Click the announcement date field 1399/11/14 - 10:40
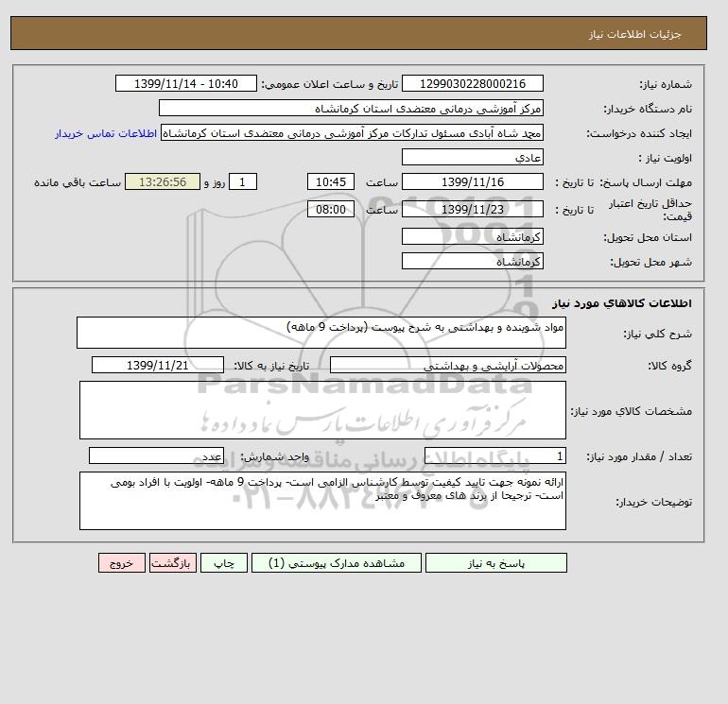The image size is (728, 704). [185, 83]
